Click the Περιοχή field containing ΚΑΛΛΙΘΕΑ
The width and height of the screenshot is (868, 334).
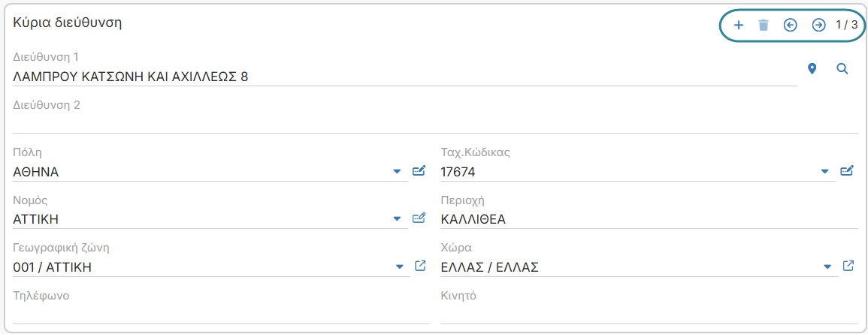pos(649,219)
